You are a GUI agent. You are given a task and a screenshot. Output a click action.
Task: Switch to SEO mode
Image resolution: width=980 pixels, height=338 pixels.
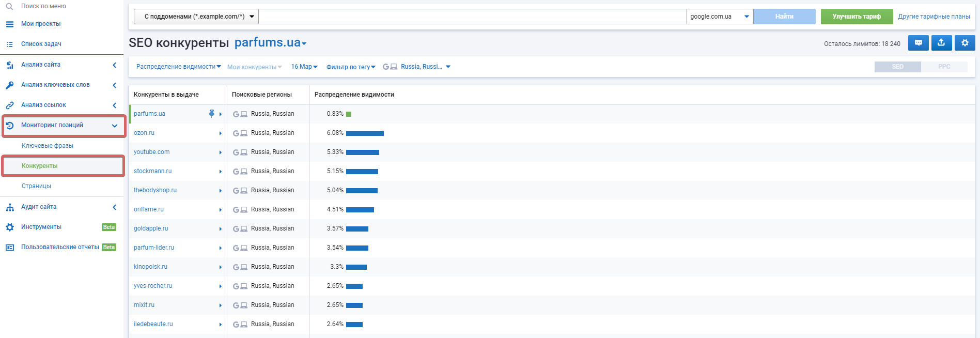(x=898, y=67)
